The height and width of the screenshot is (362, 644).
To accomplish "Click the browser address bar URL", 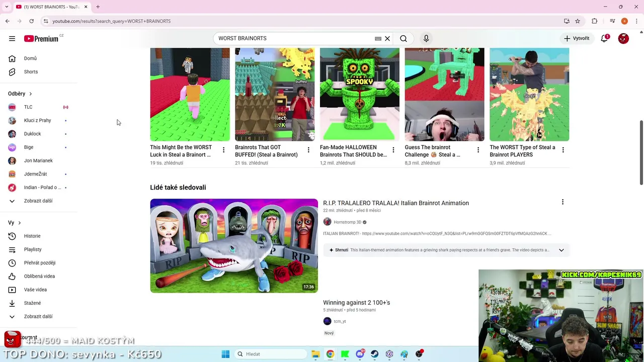I will point(111,21).
